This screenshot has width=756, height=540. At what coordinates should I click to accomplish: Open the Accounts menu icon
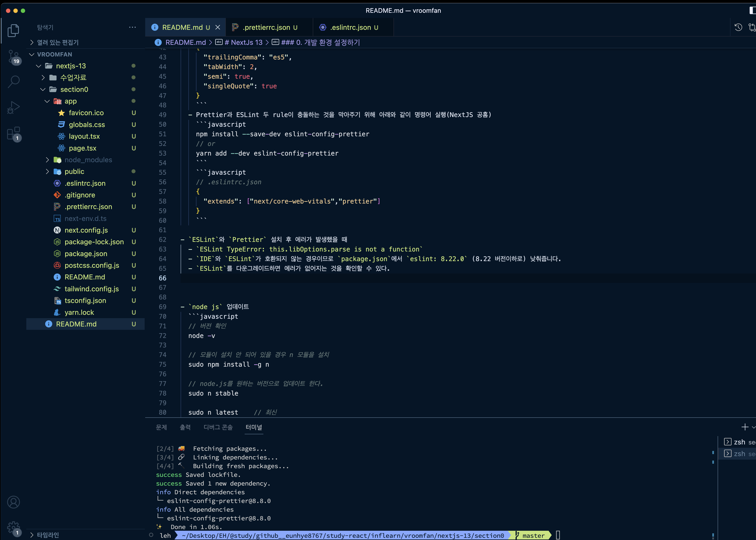point(13,502)
